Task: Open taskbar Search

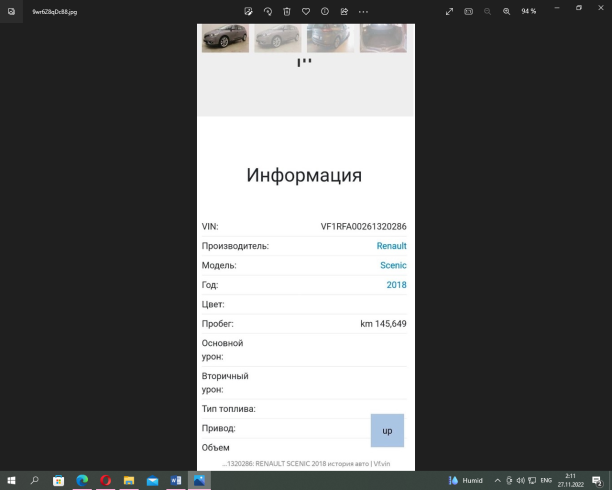Action: click(35, 480)
